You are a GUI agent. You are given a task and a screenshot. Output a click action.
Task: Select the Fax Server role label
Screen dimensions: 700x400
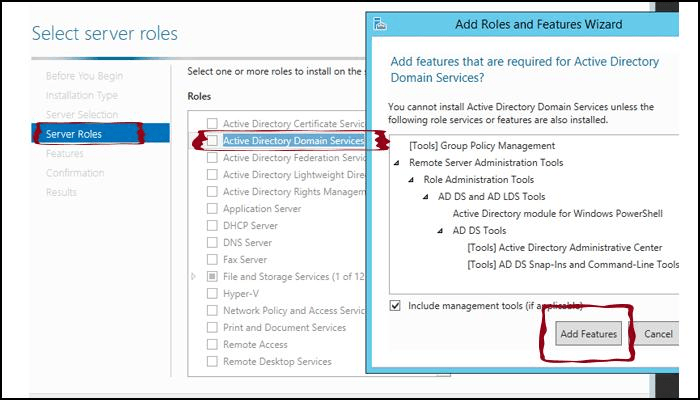click(x=245, y=259)
